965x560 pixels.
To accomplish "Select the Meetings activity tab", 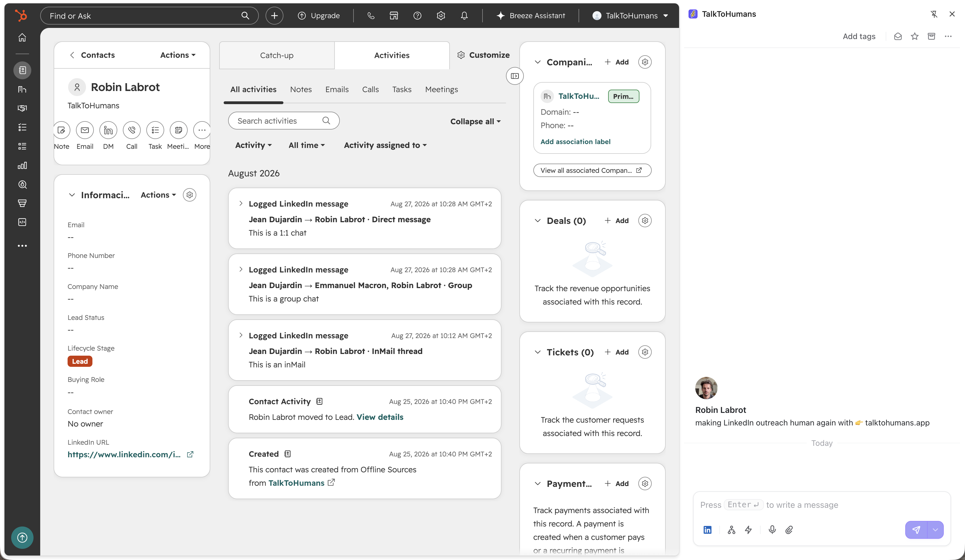I will (441, 89).
